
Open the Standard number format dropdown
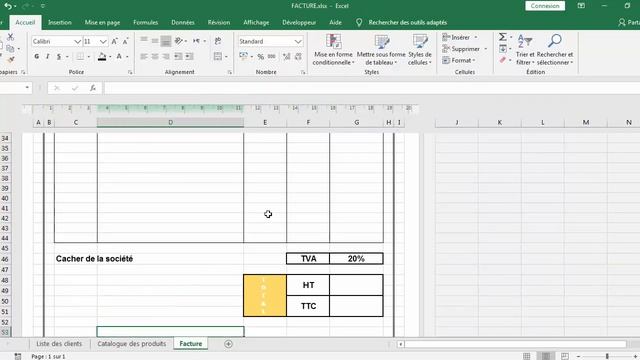point(298,42)
